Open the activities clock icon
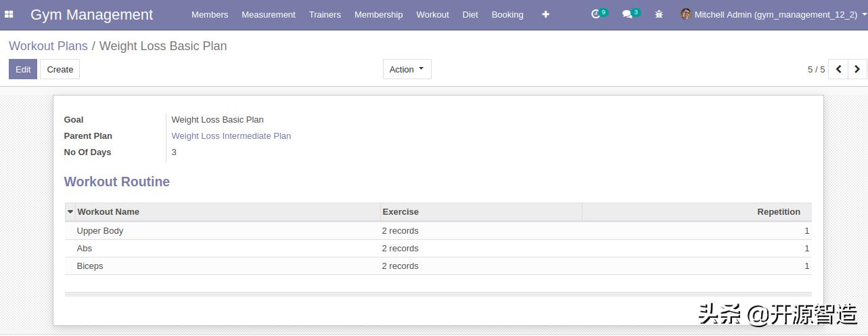 (595, 14)
